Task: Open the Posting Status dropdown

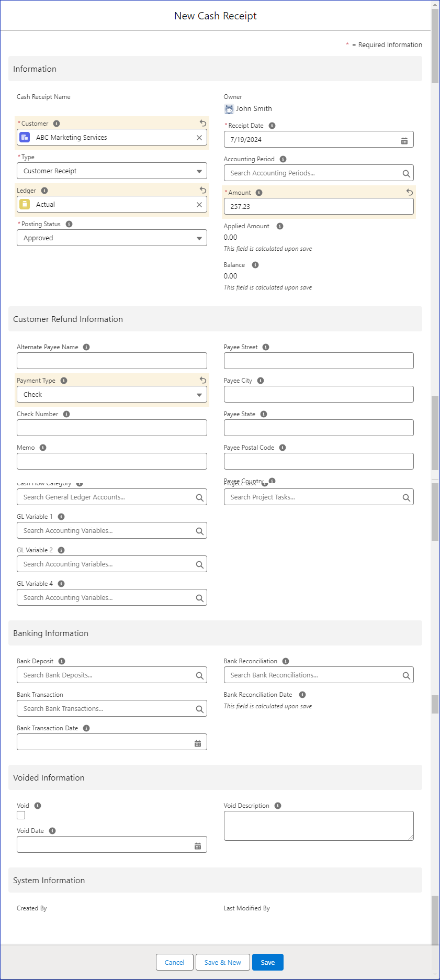Action: click(x=112, y=238)
